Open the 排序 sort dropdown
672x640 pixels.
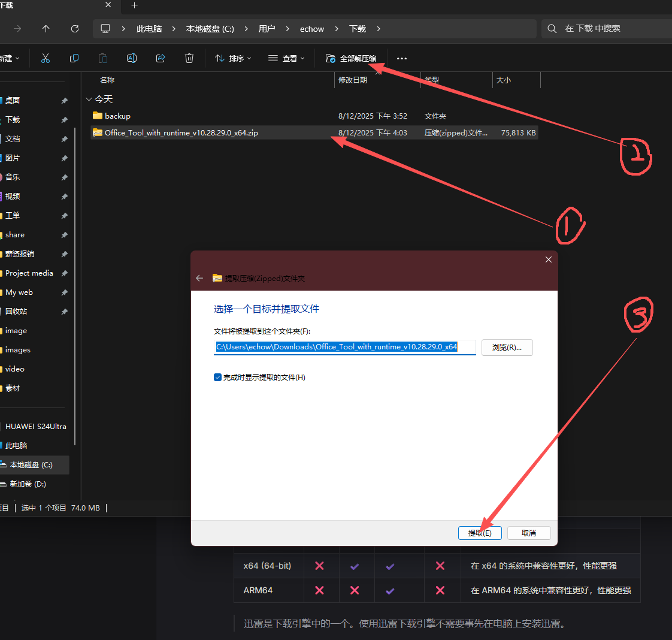[x=233, y=58]
